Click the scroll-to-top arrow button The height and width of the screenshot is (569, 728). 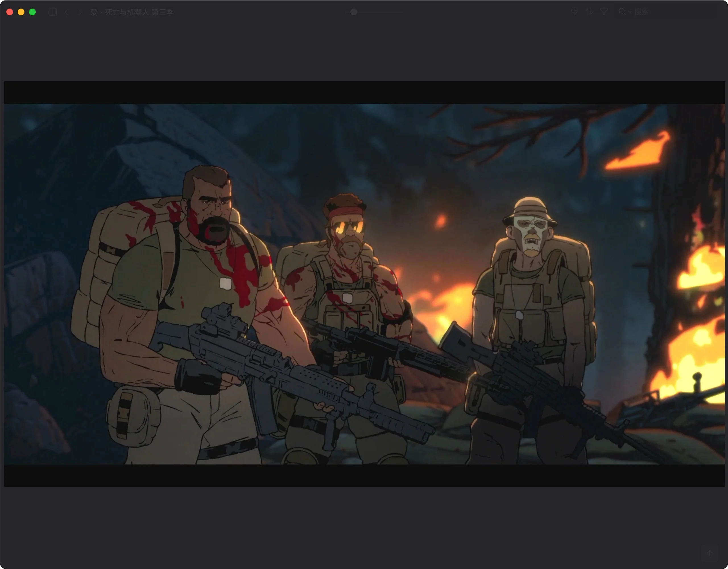pos(710,553)
